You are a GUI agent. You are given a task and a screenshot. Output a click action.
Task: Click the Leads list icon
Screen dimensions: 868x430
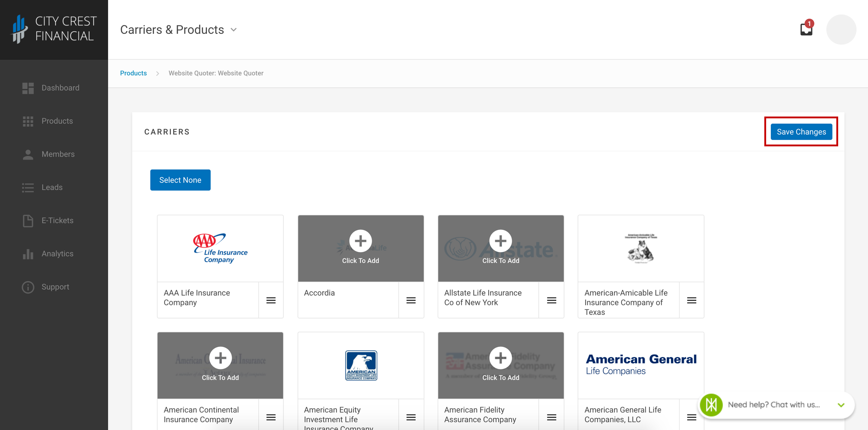click(28, 188)
